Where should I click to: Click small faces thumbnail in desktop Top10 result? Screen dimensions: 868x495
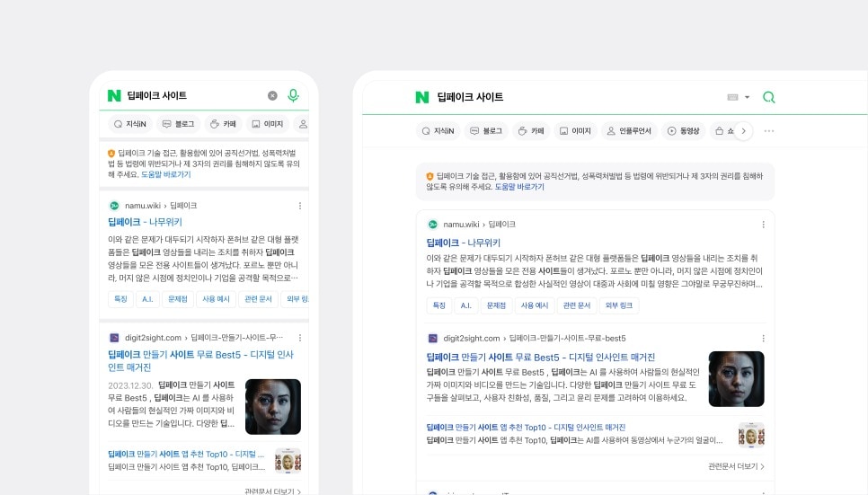(x=751, y=435)
